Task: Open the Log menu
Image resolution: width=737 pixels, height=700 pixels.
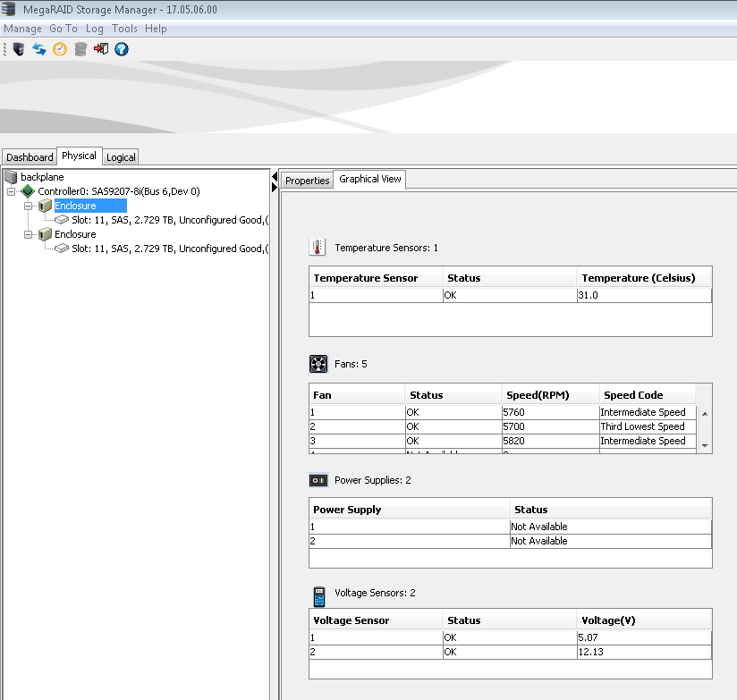Action: point(95,29)
